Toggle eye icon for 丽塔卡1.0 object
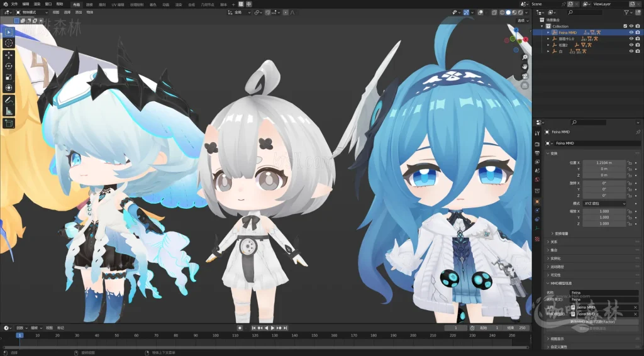This screenshot has height=356, width=644. coord(631,38)
